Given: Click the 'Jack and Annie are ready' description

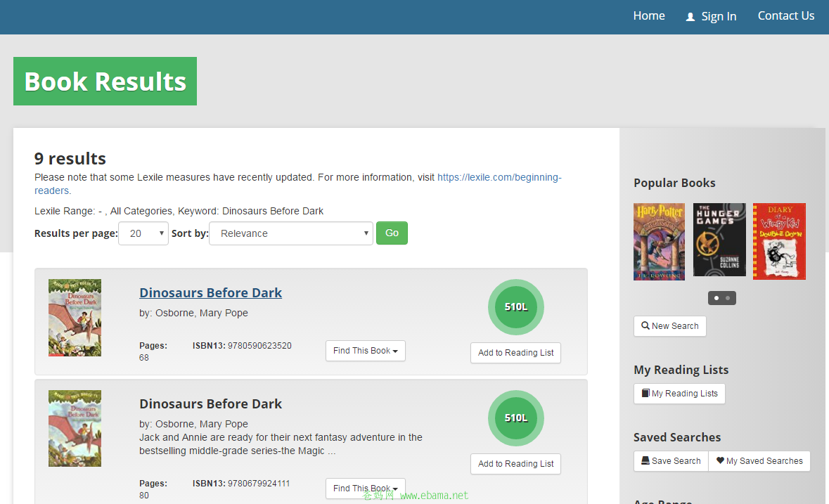Looking at the screenshot, I should point(281,444).
